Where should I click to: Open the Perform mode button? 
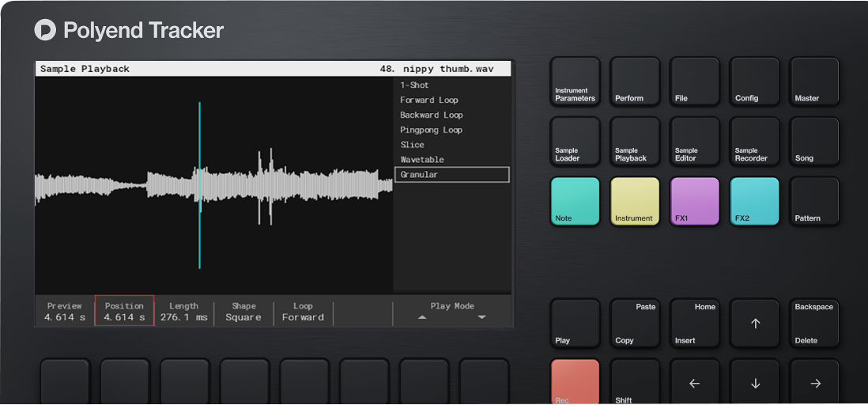[x=635, y=81]
